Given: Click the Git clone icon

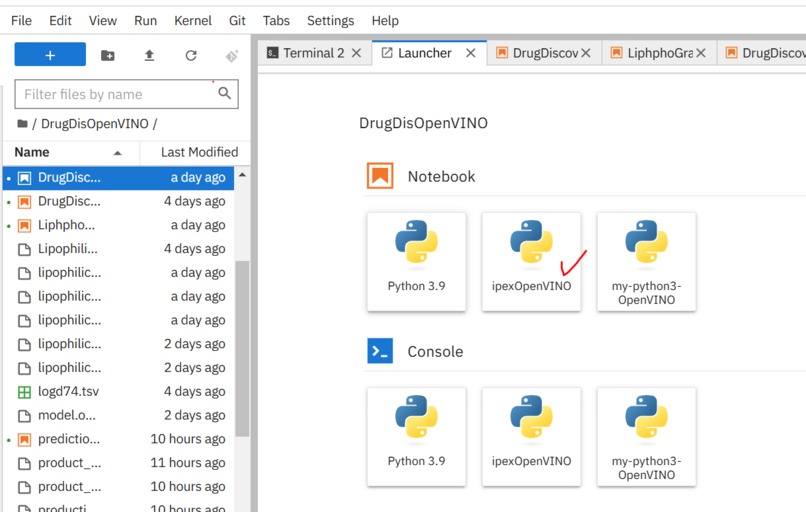Looking at the screenshot, I should pos(232,55).
